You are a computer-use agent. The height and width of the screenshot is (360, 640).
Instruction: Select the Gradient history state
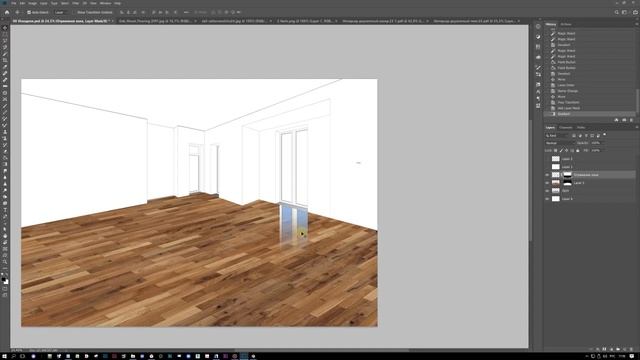pos(564,114)
